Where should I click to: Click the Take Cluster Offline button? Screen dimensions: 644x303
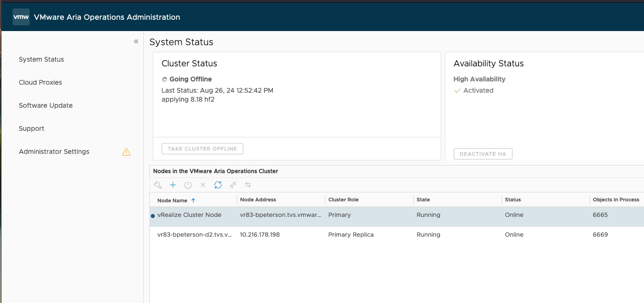pos(202,148)
